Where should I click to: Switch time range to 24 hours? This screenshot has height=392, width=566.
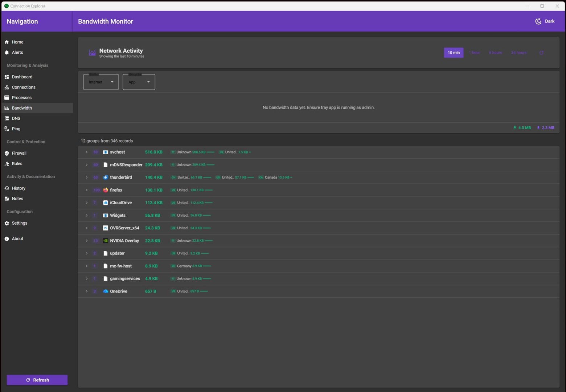point(518,53)
